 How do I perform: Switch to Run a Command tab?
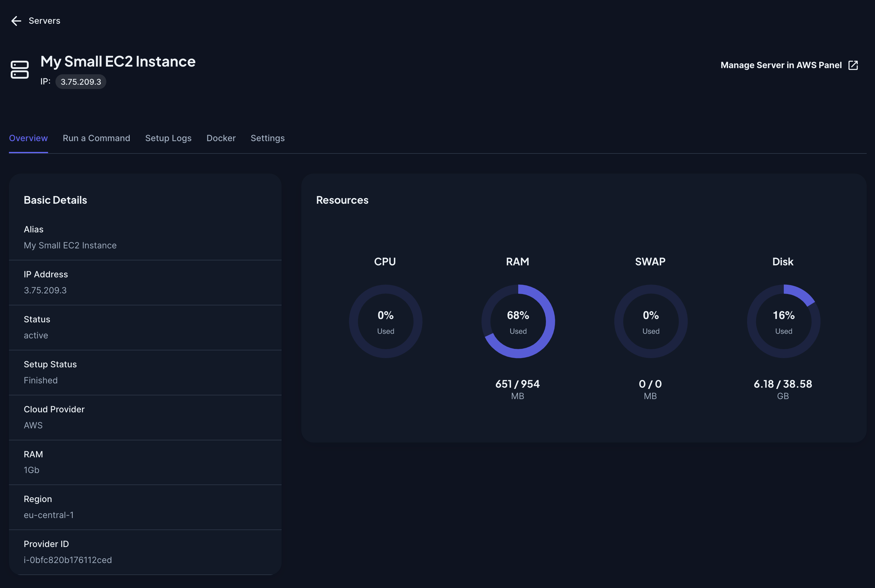coord(96,138)
